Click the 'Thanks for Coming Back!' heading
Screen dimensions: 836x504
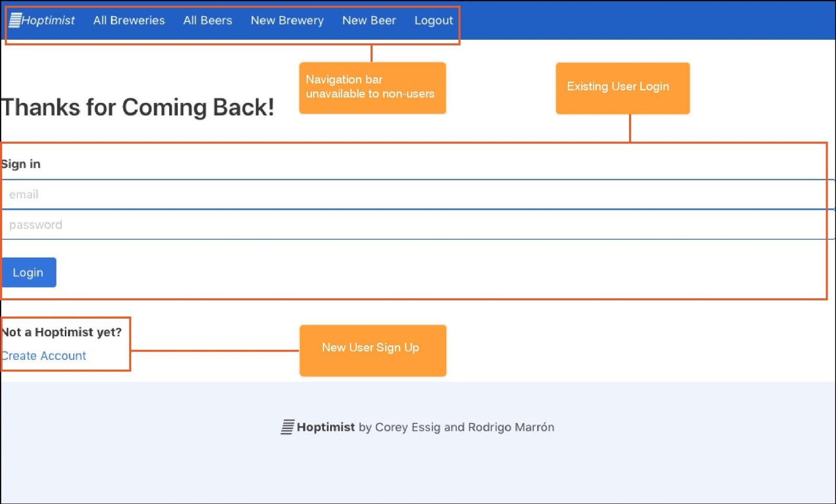(x=137, y=108)
